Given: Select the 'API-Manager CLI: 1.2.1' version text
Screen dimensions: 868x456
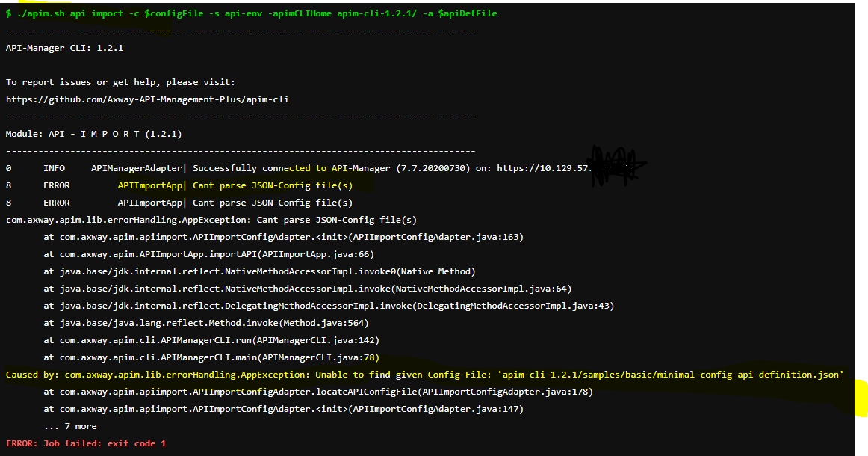Looking at the screenshot, I should pos(63,47).
